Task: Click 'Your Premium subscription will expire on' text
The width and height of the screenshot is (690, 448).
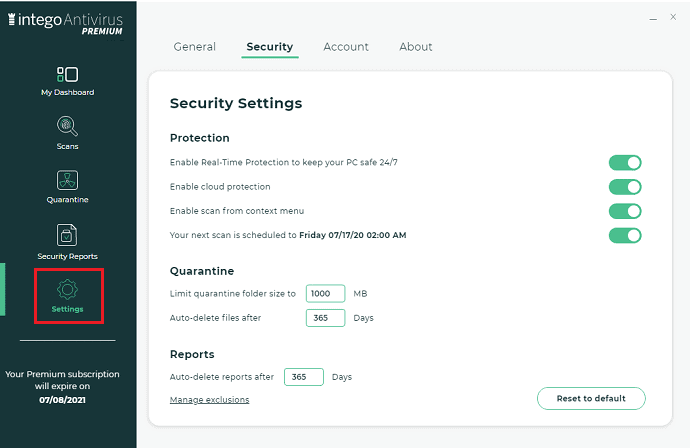Action: (x=62, y=380)
